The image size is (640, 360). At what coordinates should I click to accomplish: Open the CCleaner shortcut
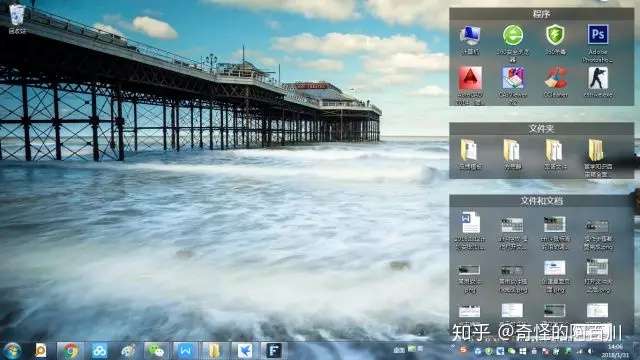[x=556, y=78]
